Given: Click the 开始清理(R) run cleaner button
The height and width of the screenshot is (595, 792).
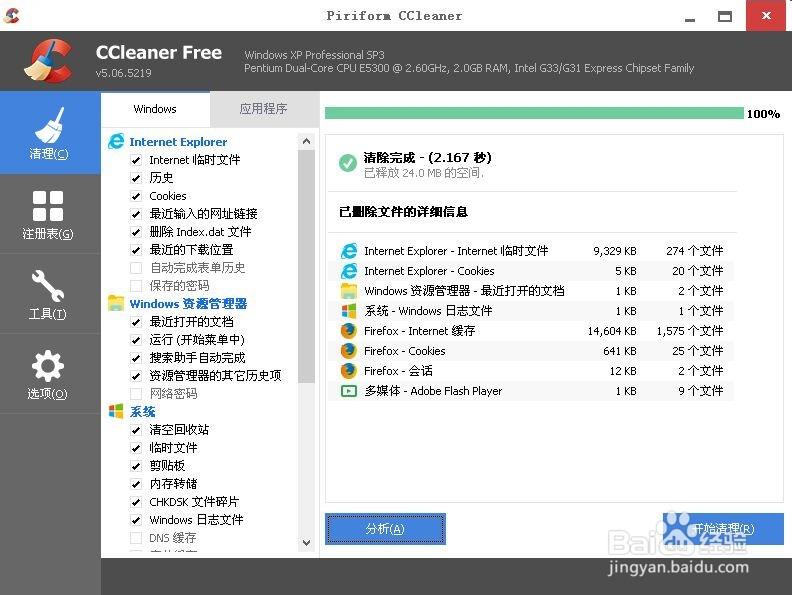Looking at the screenshot, I should [x=723, y=529].
